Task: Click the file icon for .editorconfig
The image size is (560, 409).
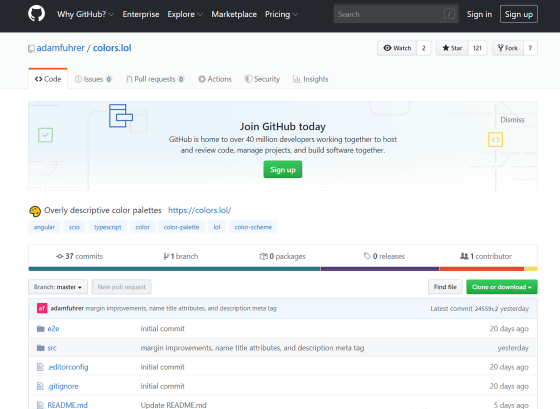Action: [x=40, y=367]
